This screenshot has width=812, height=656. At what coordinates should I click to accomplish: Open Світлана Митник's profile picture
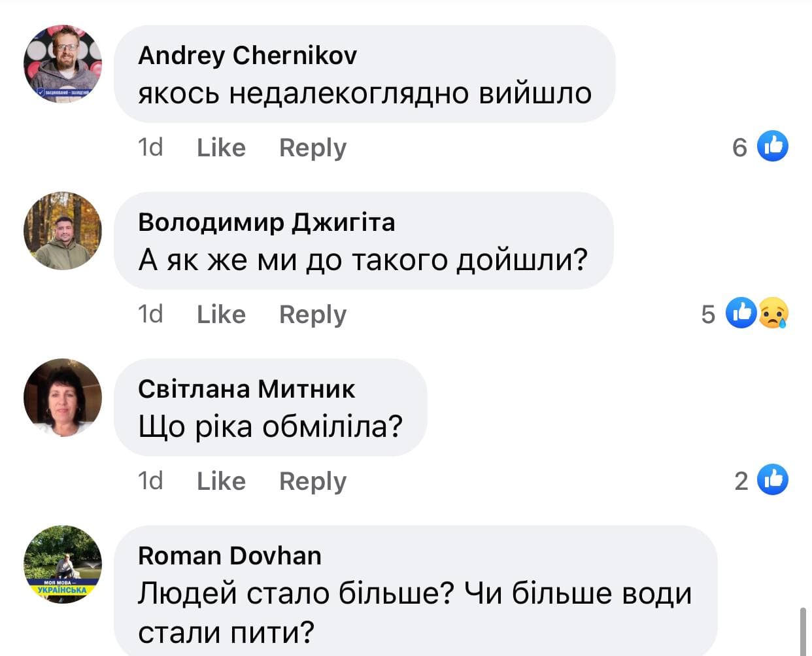[x=63, y=398]
